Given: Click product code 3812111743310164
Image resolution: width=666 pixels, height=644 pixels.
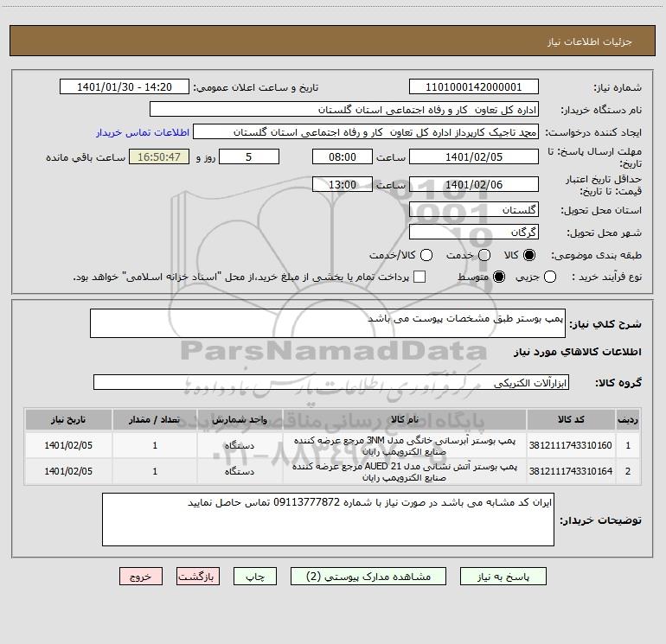Looking at the screenshot, I should pos(571,471).
